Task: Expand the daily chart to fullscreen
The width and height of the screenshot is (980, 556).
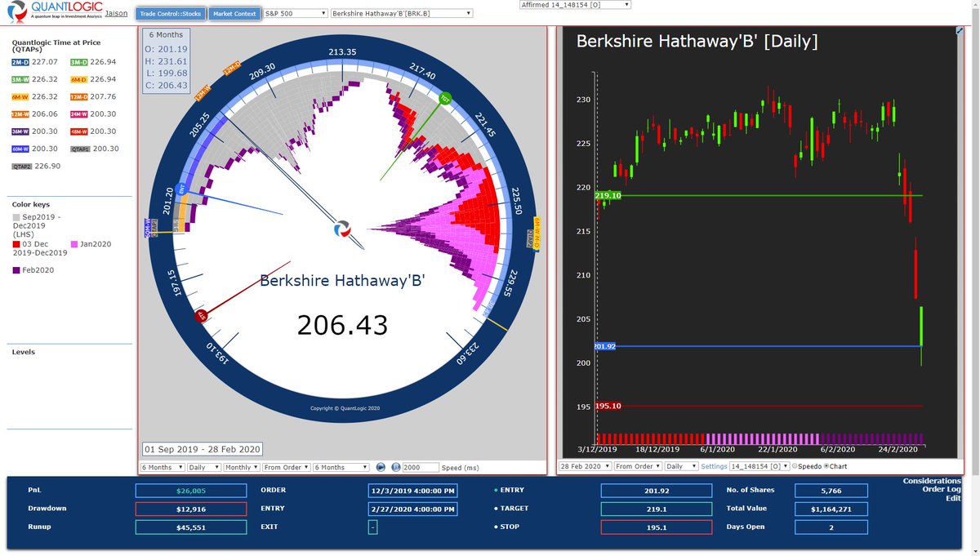Action: pos(960,31)
